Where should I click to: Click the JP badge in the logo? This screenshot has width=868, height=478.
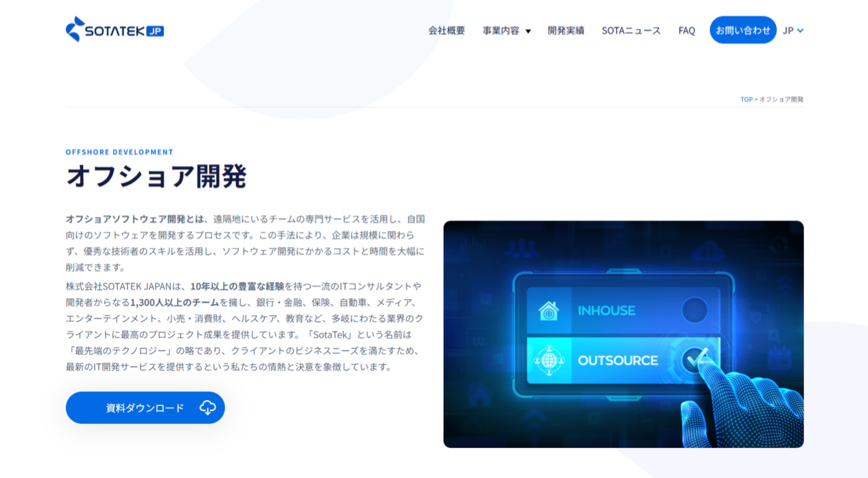[155, 31]
